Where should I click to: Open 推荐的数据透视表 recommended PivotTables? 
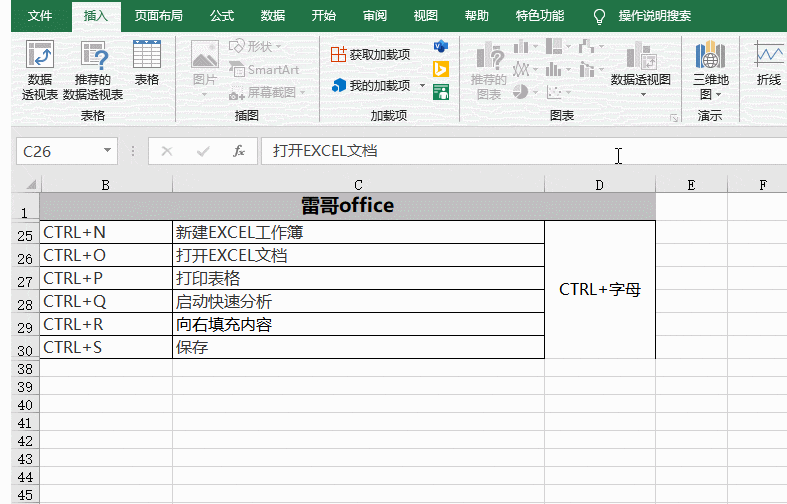(x=93, y=70)
